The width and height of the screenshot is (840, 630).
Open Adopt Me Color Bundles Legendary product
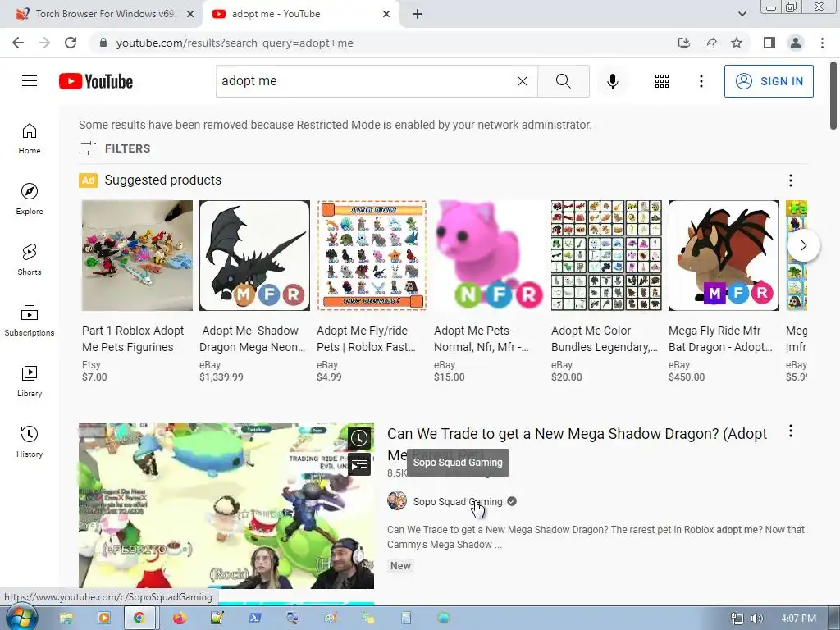606,256
